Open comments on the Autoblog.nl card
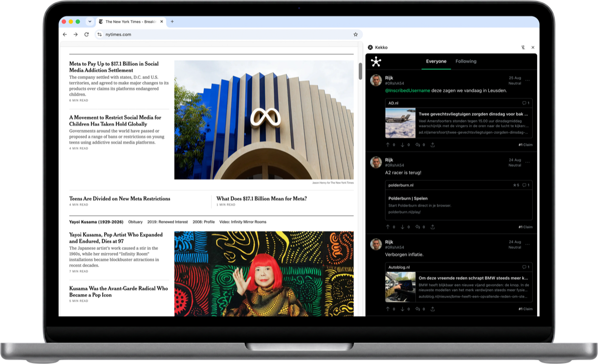 pyautogui.click(x=526, y=267)
